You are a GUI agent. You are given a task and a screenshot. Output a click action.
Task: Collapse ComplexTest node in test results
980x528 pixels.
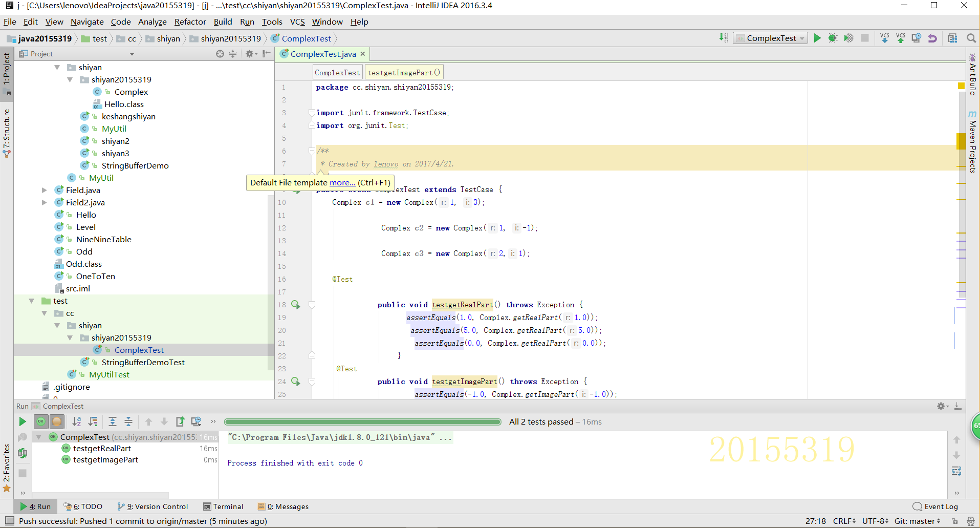39,437
